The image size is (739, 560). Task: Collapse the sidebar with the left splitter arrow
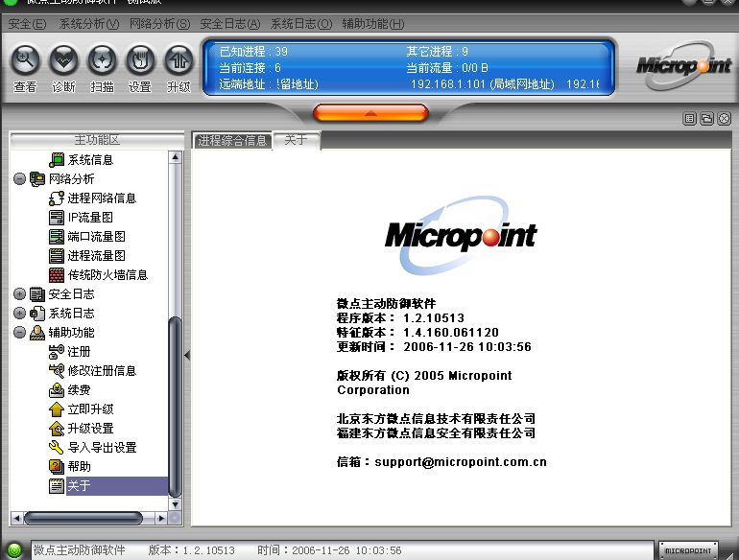pyautogui.click(x=187, y=355)
